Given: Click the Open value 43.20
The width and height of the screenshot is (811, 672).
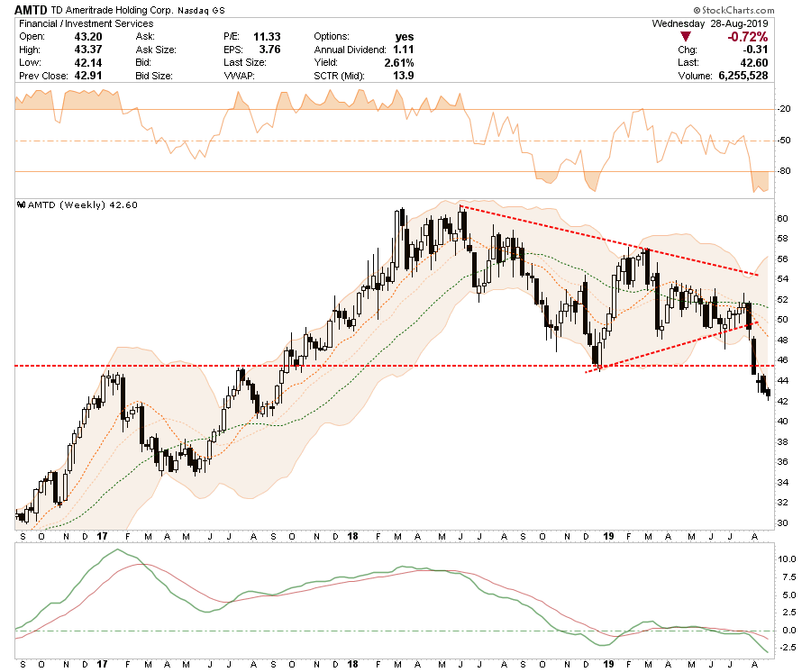Looking at the screenshot, I should (x=88, y=37).
